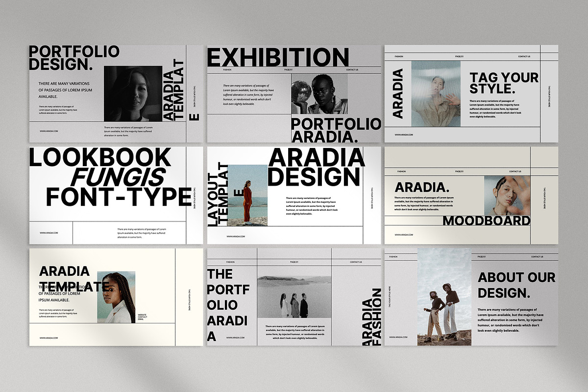Click 'WWW.ARADIA.COM' on the cream Aradia Template slide
The width and height of the screenshot is (588, 392).
pyautogui.click(x=49, y=338)
